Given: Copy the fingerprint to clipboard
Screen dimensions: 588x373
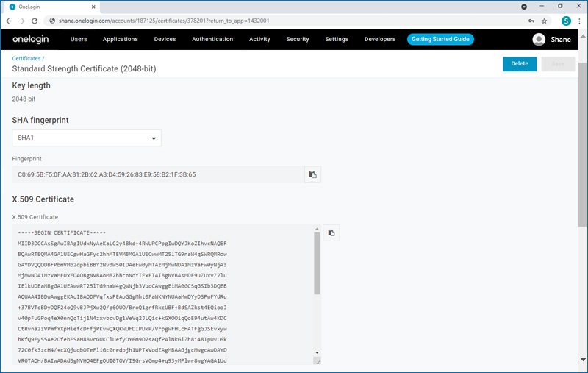Looking at the screenshot, I should click(x=312, y=174).
